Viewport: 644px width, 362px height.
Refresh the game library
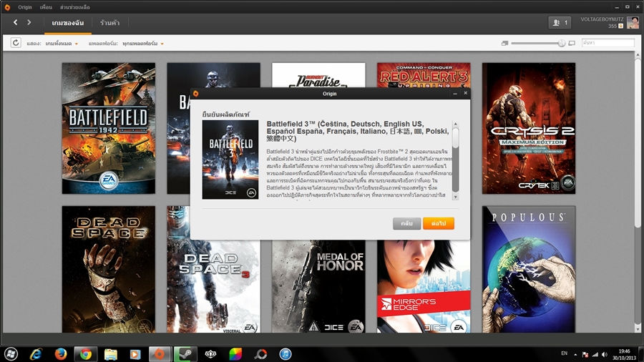click(16, 43)
